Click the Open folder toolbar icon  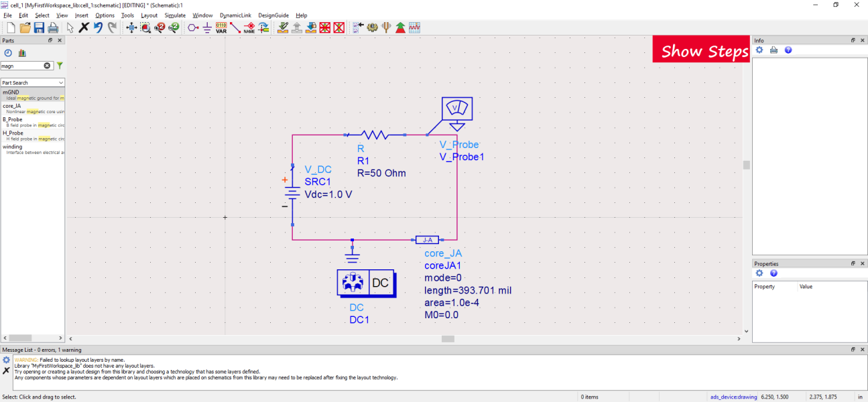(25, 27)
